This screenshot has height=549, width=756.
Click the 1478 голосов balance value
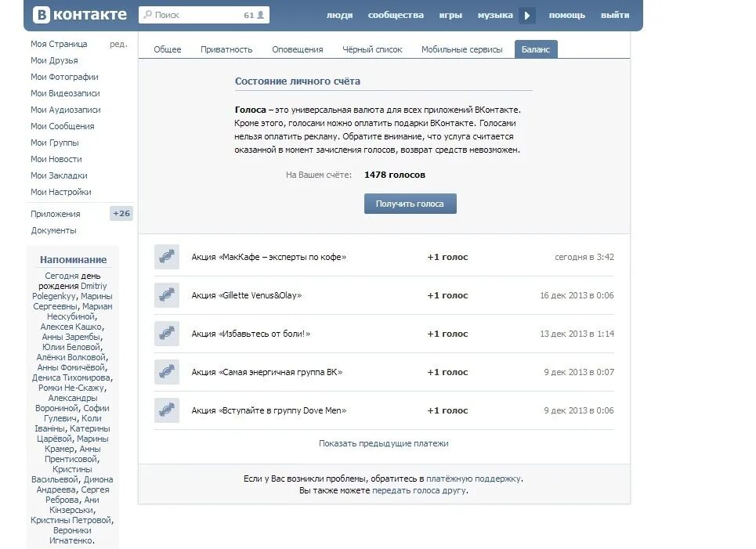pos(394,175)
